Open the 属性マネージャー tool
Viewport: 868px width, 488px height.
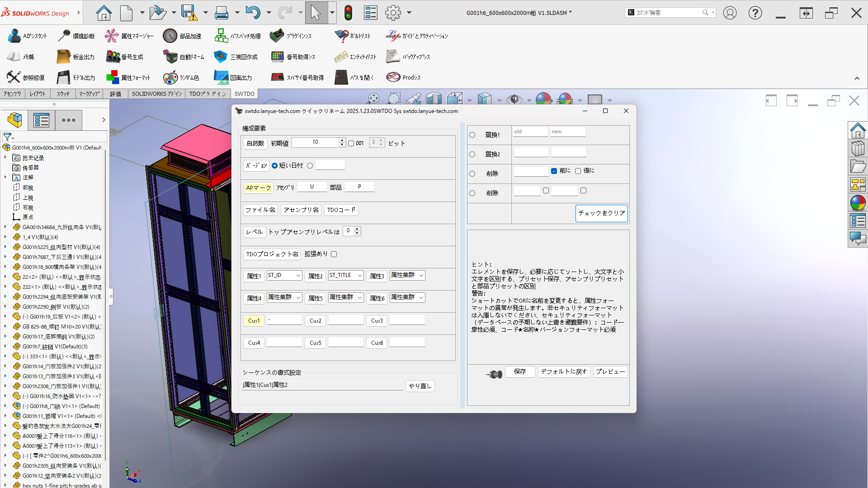[x=112, y=36]
